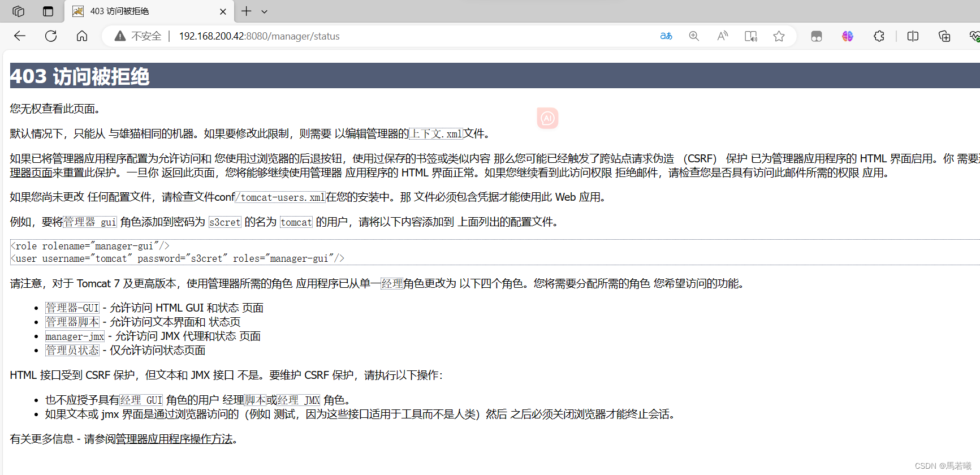This screenshot has width=980, height=475.
Task: Open the translate page icon
Action: (666, 36)
